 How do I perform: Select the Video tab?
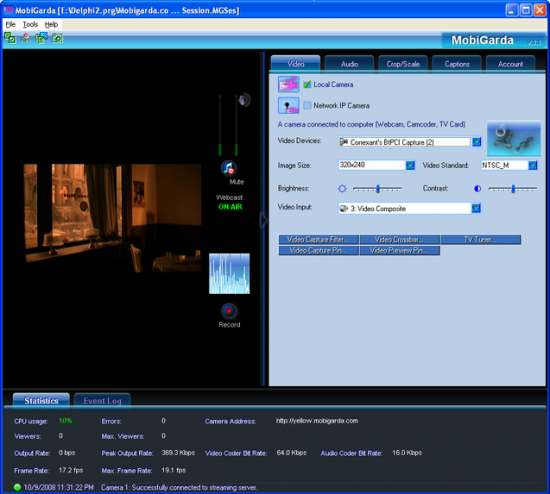coord(295,64)
